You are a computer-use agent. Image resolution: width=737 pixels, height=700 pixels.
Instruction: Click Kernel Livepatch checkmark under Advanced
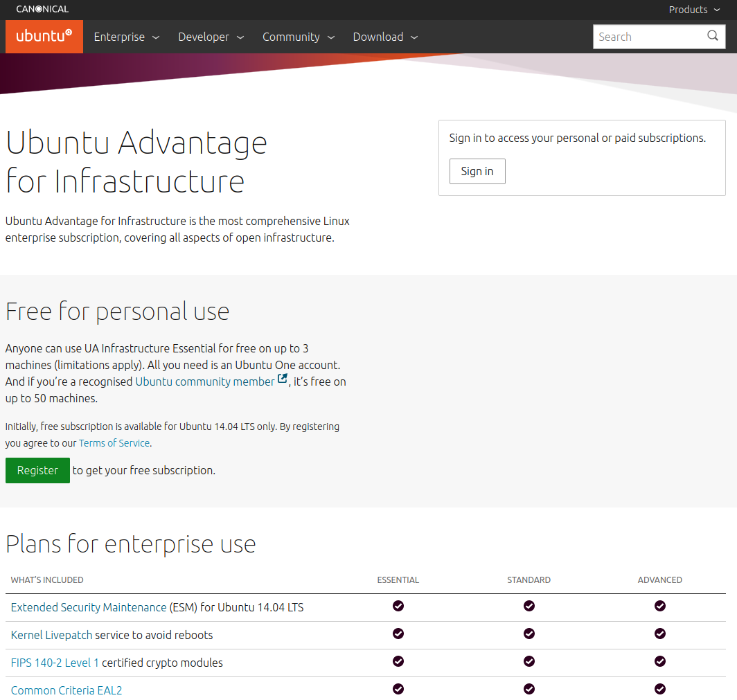click(x=660, y=634)
